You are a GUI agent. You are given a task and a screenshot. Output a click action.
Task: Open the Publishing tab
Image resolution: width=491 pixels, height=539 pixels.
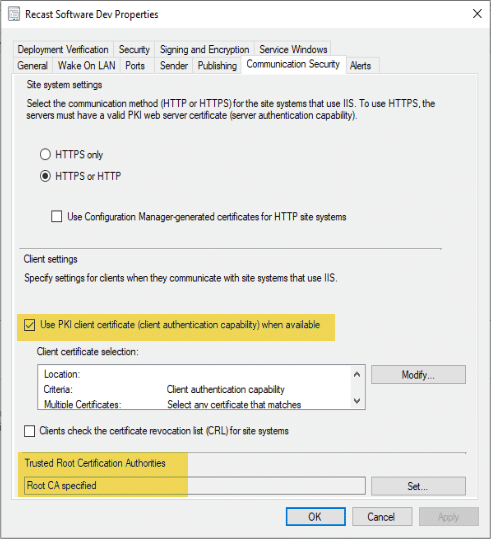pos(217,65)
